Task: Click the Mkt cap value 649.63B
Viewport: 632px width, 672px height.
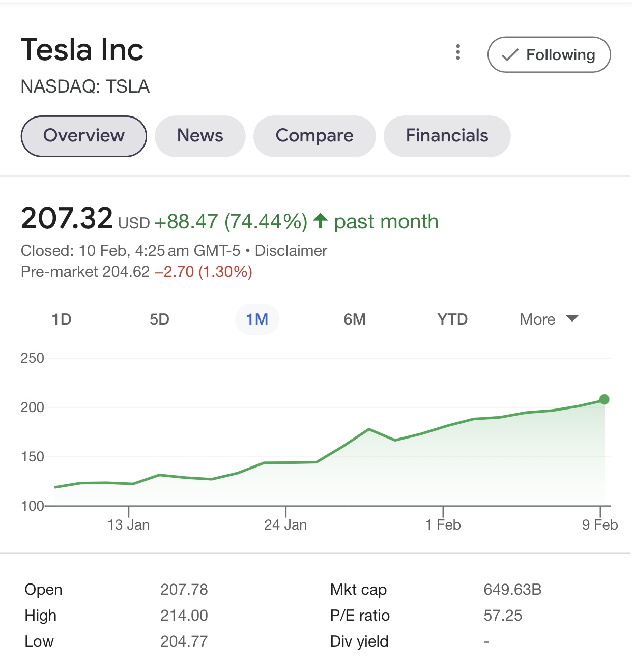Action: (x=512, y=590)
